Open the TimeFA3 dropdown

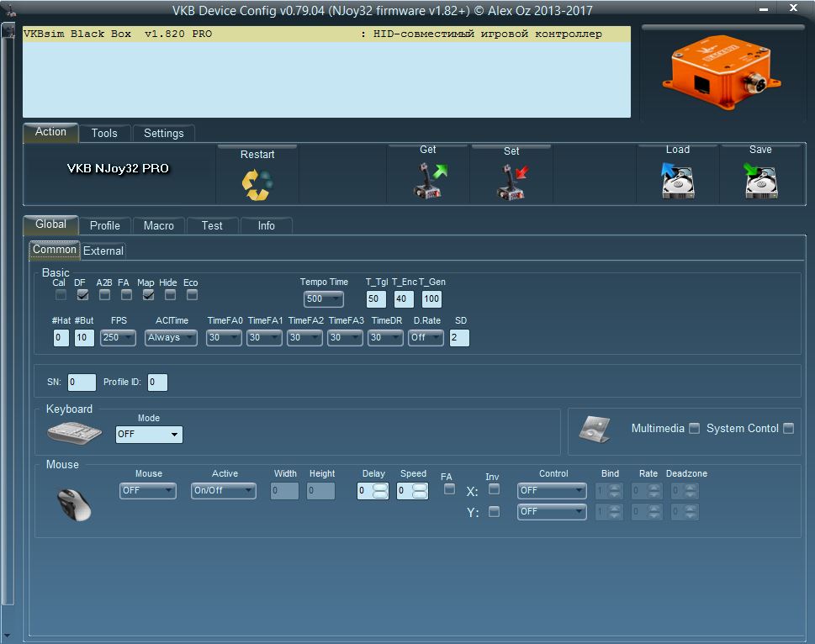(345, 338)
